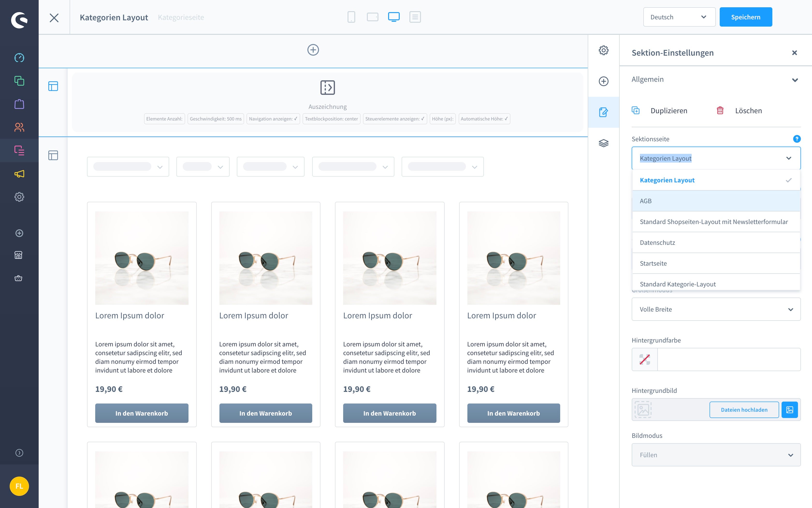Click the Auszeichnung slider block icon
Image resolution: width=812 pixels, height=508 pixels.
point(327,88)
